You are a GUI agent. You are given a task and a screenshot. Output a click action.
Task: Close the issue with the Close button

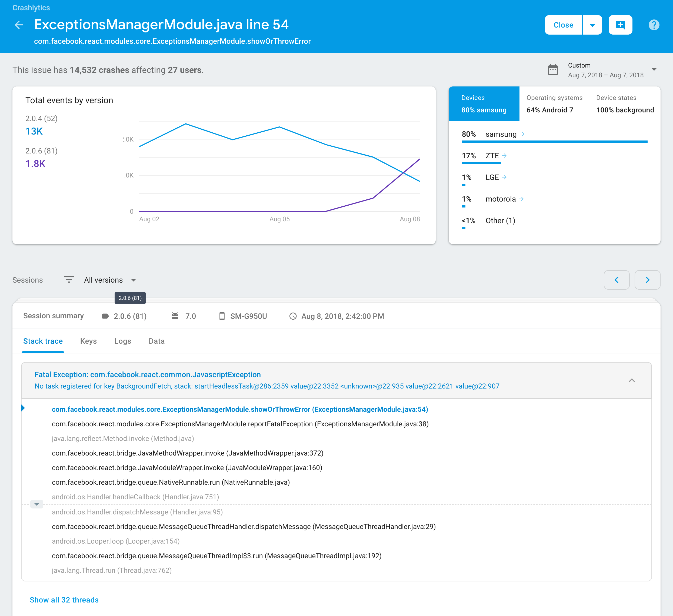[564, 25]
